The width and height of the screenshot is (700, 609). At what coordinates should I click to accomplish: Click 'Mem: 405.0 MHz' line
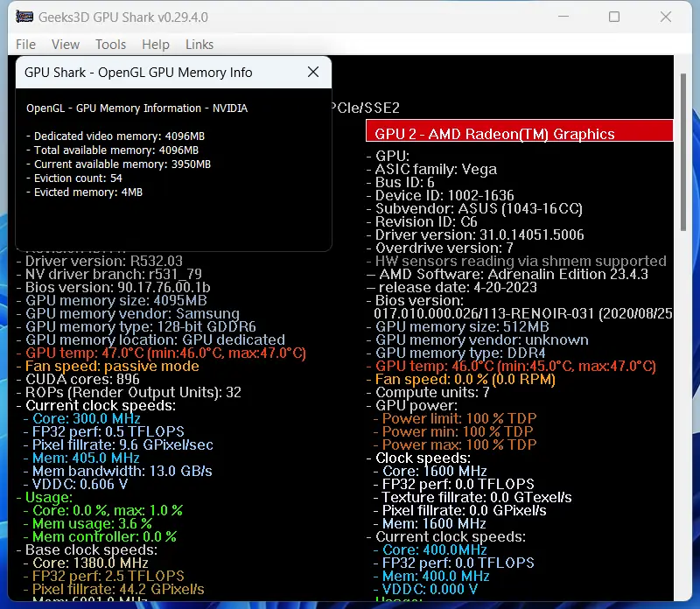pos(81,458)
